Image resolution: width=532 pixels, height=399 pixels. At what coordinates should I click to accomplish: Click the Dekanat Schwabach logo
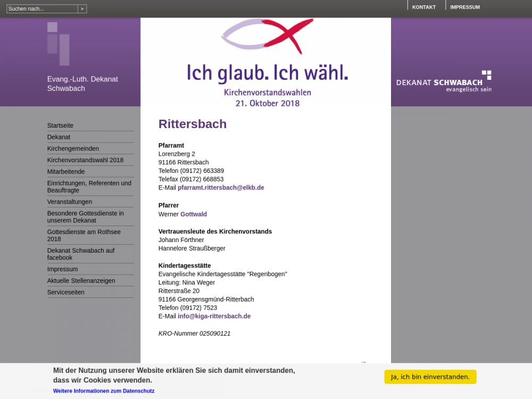coord(444,81)
